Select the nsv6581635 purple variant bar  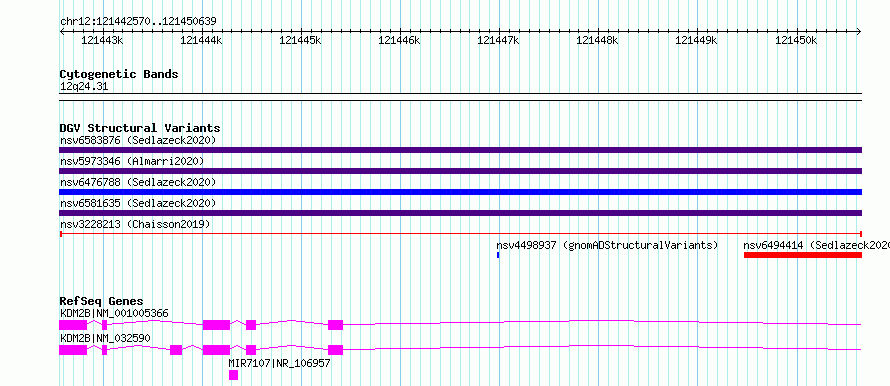[460, 213]
